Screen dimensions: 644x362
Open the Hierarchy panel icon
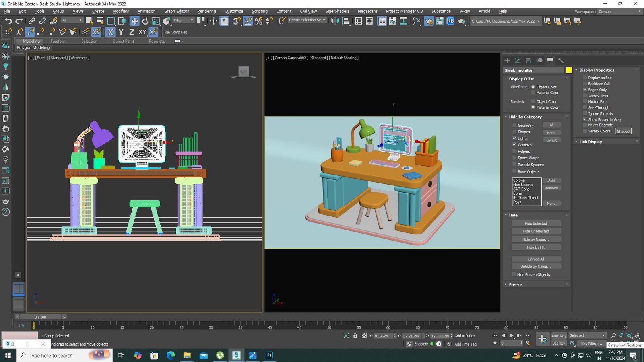point(528,60)
